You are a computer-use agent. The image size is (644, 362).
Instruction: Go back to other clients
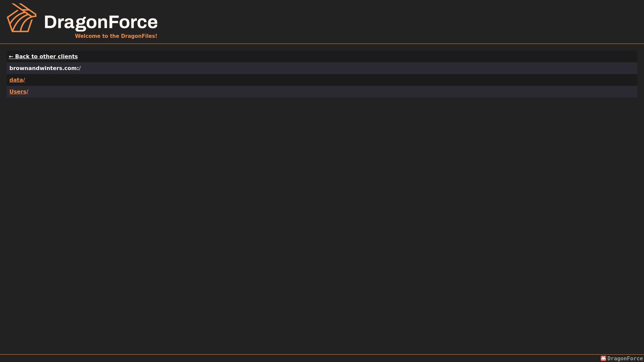point(43,57)
